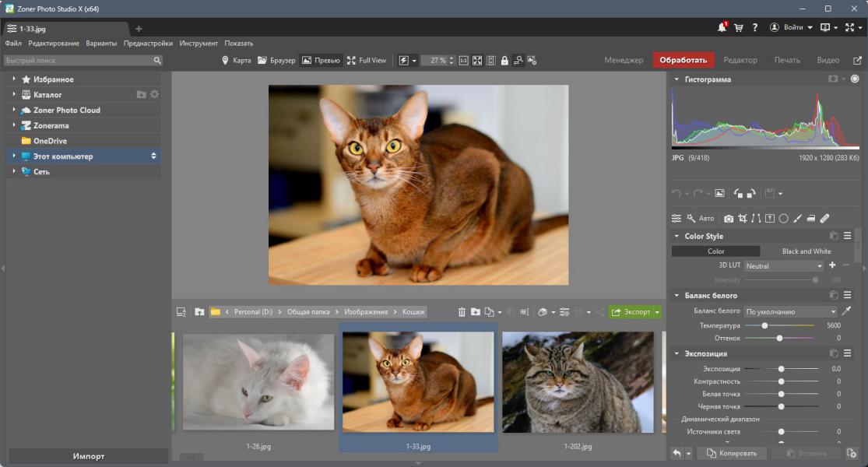Click the Экспорт button
This screenshot has width=868, height=467.
(x=631, y=312)
